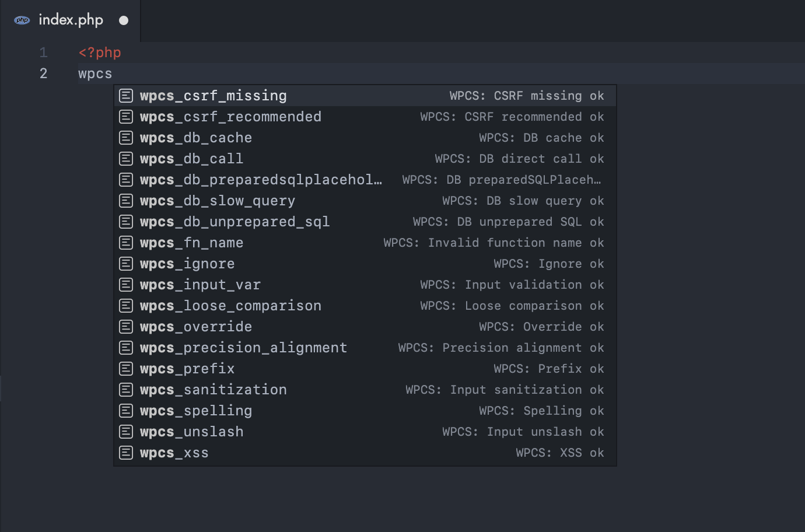Pick wpcs_unslash from autocomplete
Image resolution: width=805 pixels, height=532 pixels.
click(365, 432)
